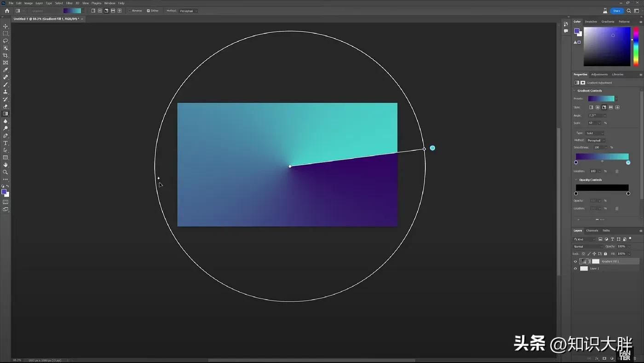Viewport: 644px width, 363px height.
Task: Select the Type tool
Action: pos(6,143)
